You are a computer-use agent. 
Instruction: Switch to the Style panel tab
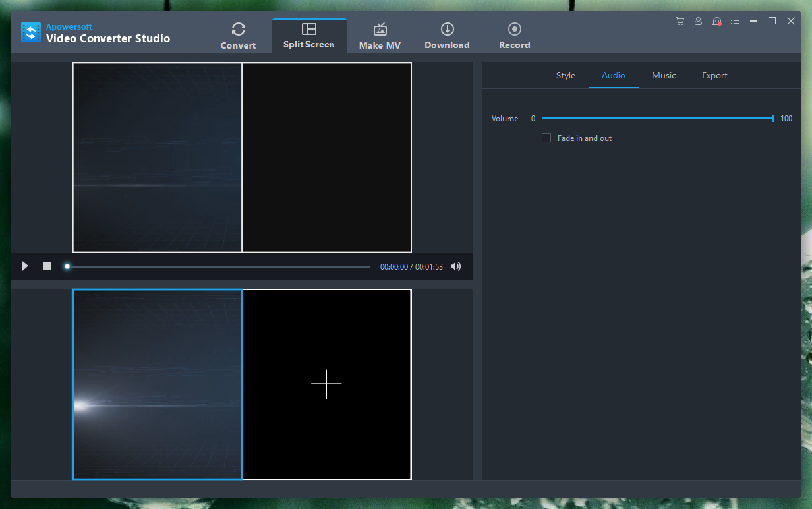pyautogui.click(x=565, y=76)
